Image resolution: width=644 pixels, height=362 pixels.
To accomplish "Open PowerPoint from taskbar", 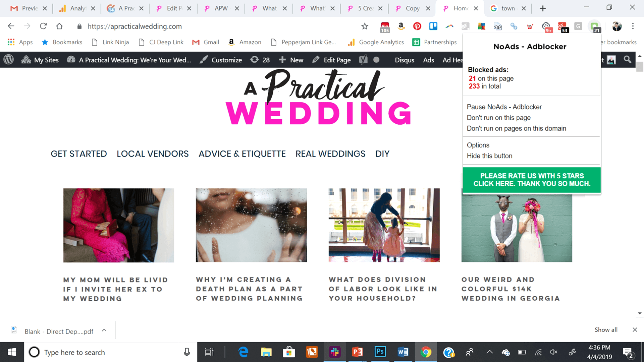I will (x=357, y=352).
